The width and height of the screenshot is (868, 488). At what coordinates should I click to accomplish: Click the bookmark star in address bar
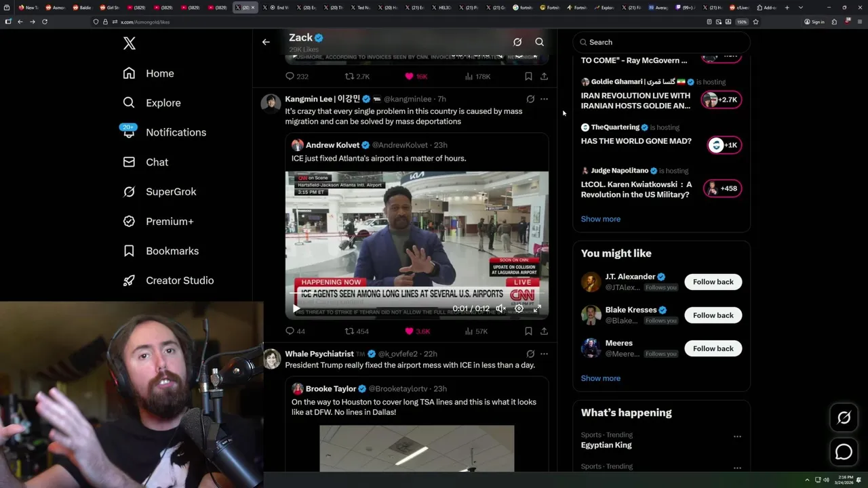[755, 22]
